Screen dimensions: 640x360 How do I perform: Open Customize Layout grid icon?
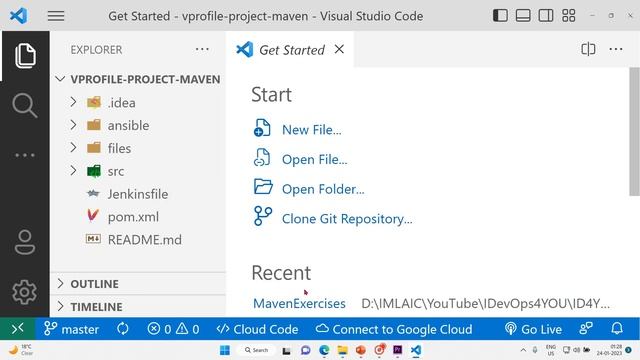click(569, 16)
